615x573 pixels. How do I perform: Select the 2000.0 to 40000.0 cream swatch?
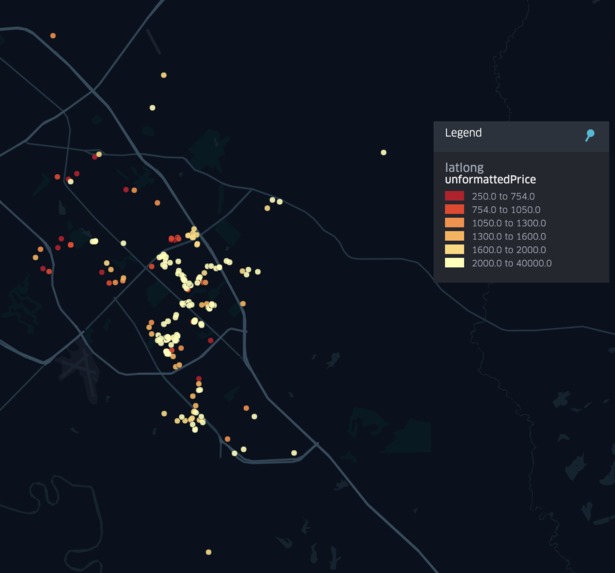[454, 263]
